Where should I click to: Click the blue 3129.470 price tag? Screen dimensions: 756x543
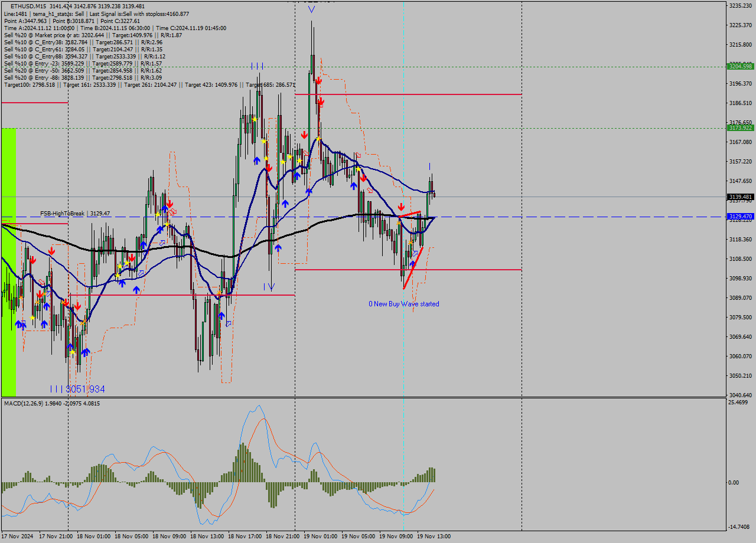click(x=741, y=217)
